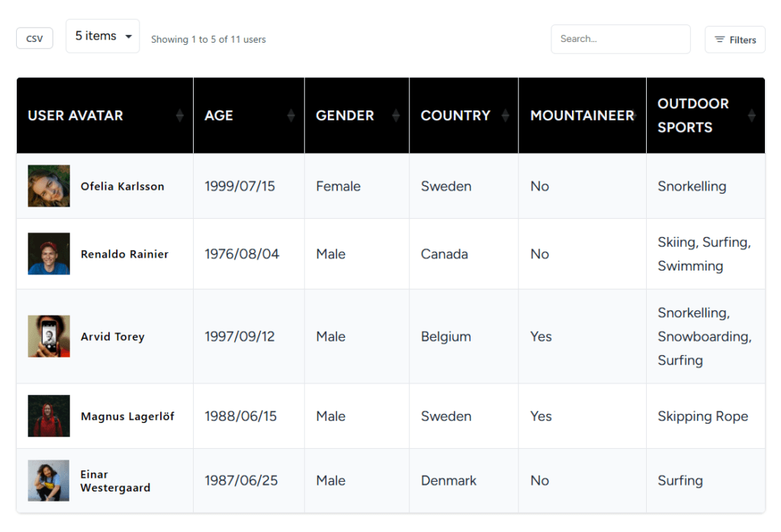Click the date 1997/09/12
The width and height of the screenshot is (781, 532).
(x=239, y=336)
